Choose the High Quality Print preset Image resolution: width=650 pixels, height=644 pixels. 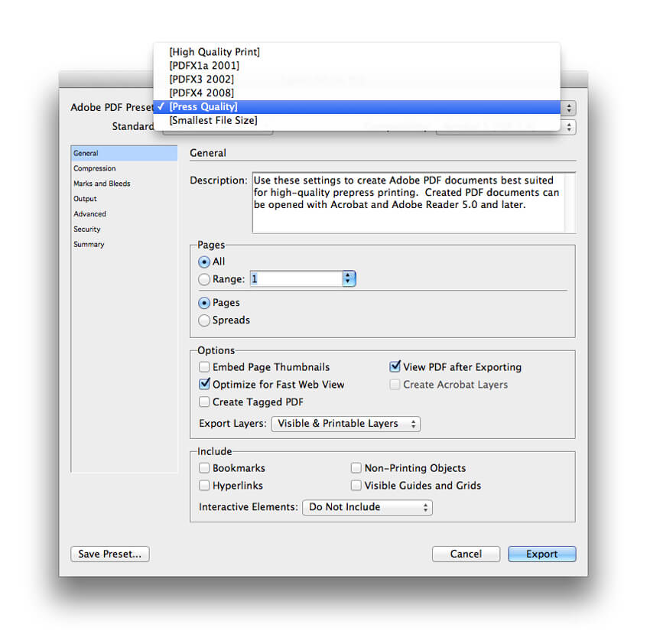pyautogui.click(x=356, y=52)
